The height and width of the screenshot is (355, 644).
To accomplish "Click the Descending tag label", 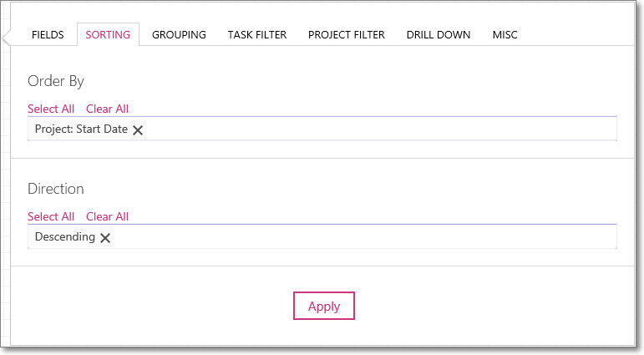I will (65, 236).
